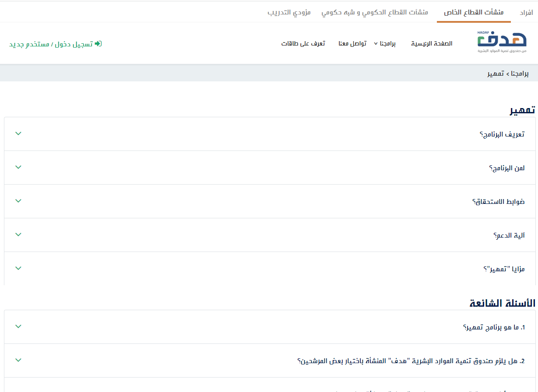Click the آلية الدعم؟ heading text
The image size is (538, 392).
pos(509,235)
